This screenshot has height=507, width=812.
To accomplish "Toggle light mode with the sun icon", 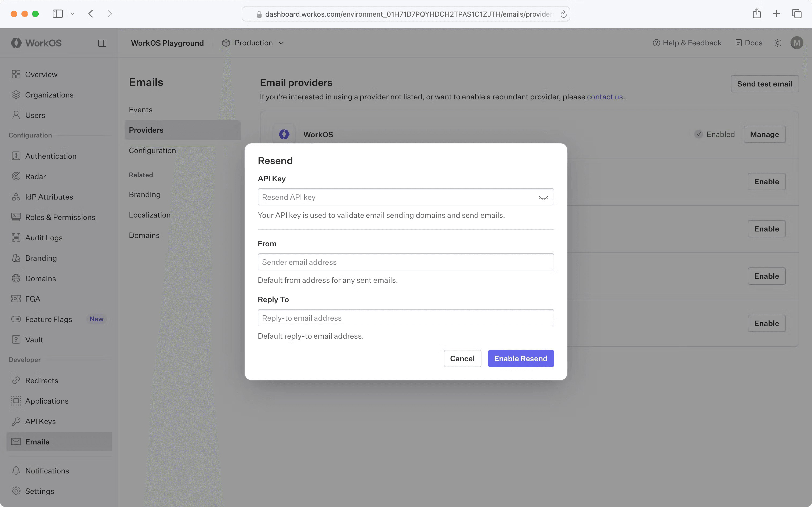I will pos(778,43).
